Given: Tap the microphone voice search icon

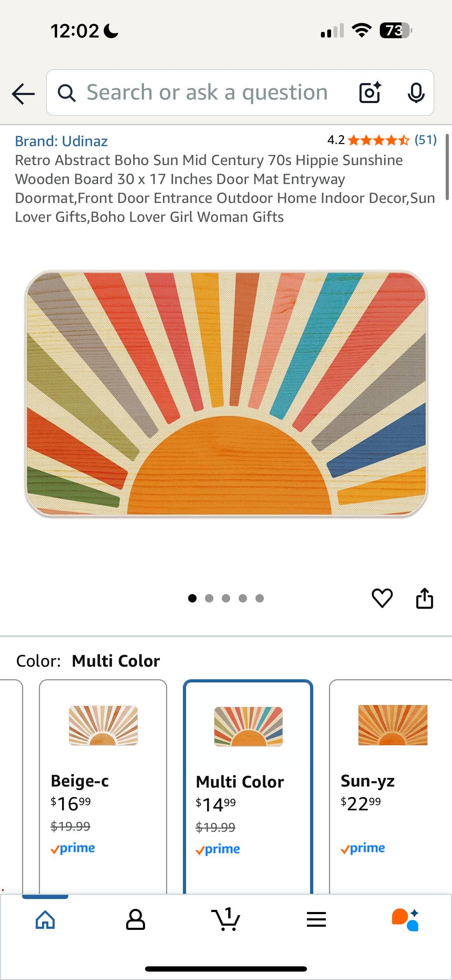Looking at the screenshot, I should tap(416, 93).
